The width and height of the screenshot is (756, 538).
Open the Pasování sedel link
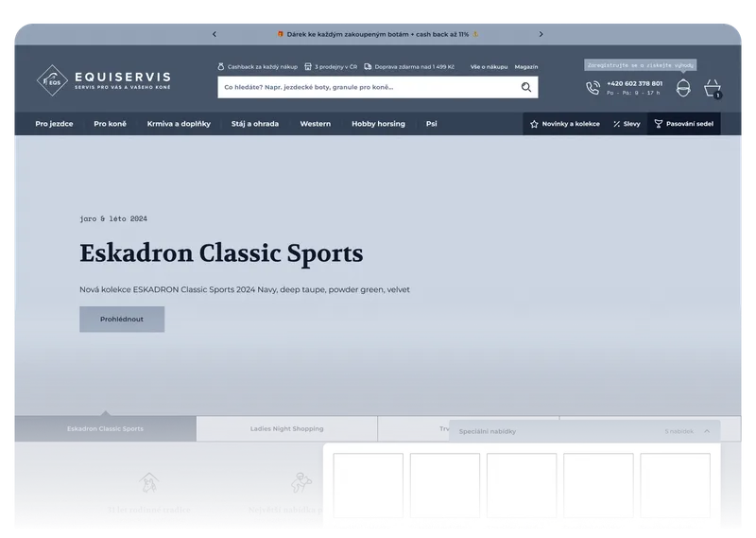(683, 124)
